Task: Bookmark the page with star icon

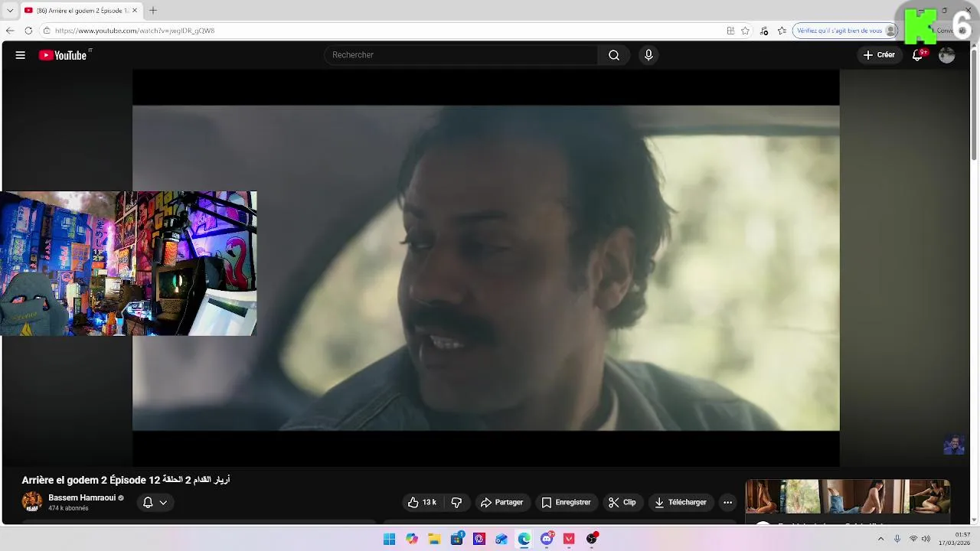Action: pyautogui.click(x=746, y=31)
